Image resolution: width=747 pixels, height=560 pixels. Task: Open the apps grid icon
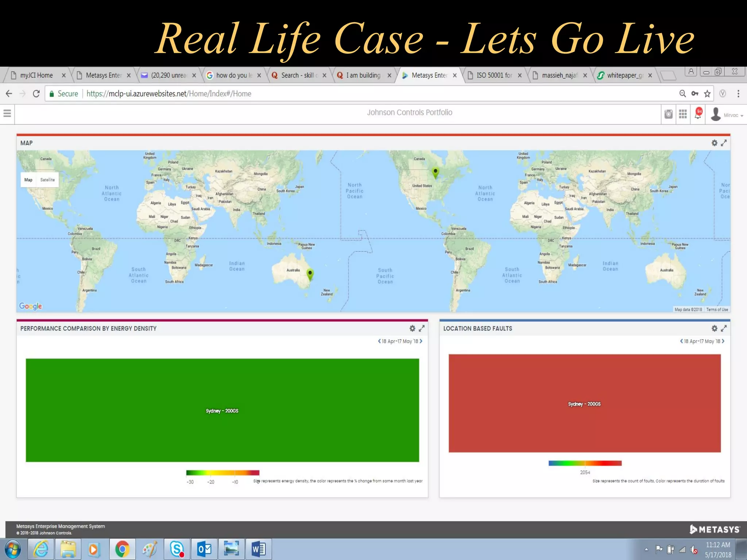coord(683,114)
